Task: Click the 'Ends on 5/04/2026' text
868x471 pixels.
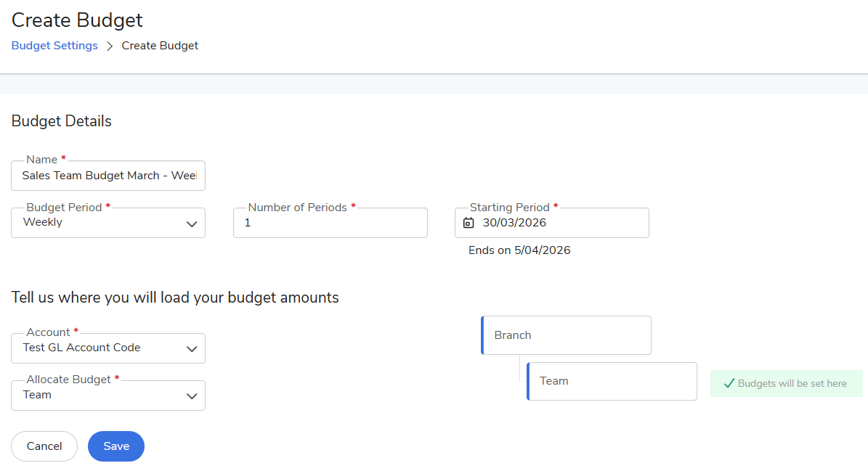Action: click(519, 250)
